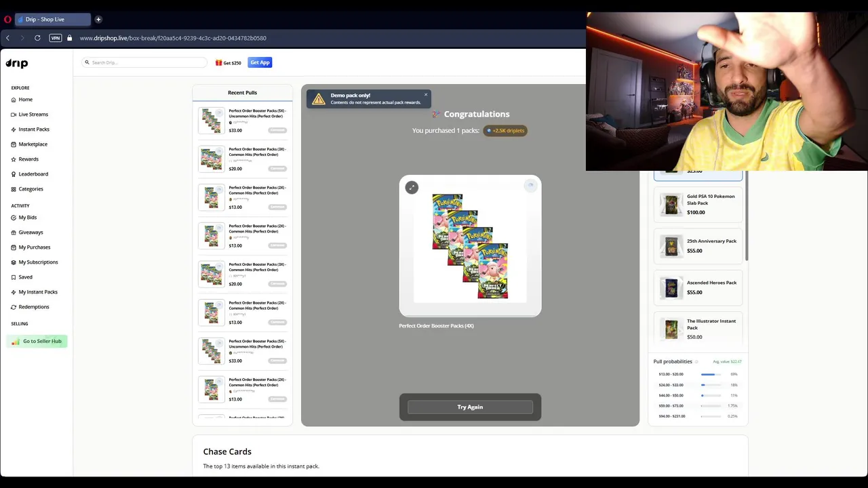View My Purchases
This screenshot has height=488, width=868.
(x=31, y=247)
